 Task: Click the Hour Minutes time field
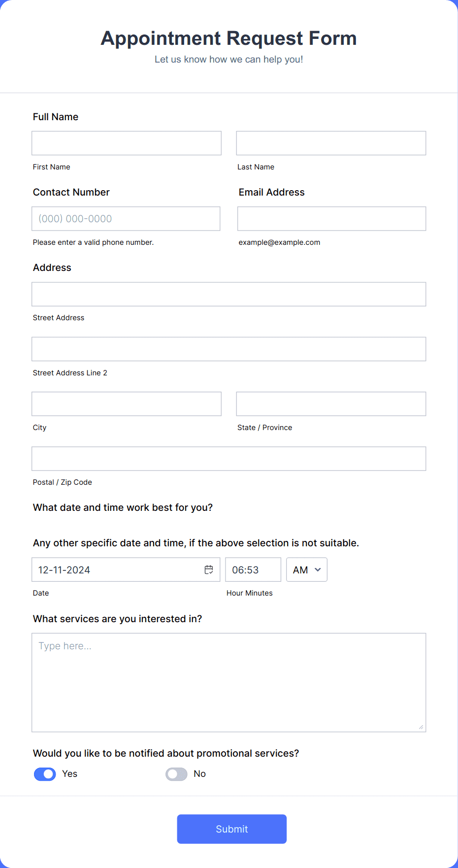point(253,569)
